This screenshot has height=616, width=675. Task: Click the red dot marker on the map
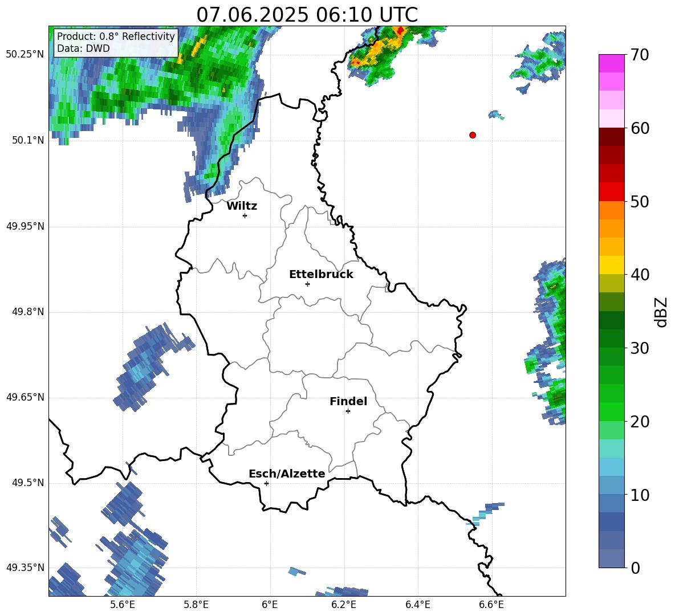coord(472,135)
